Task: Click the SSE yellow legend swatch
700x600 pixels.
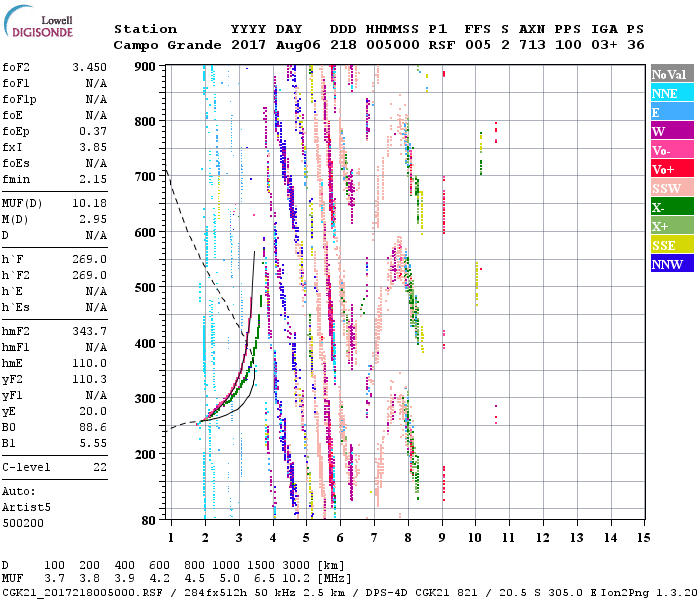Action: (671, 245)
